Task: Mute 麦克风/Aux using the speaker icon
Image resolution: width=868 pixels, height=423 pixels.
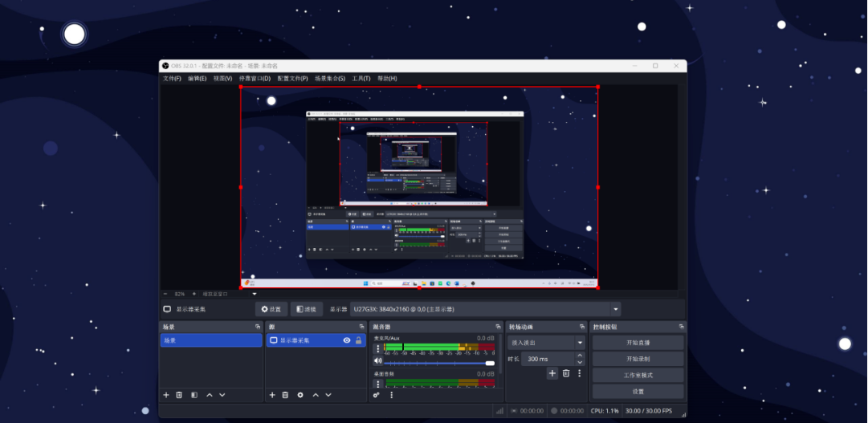Action: click(x=378, y=361)
